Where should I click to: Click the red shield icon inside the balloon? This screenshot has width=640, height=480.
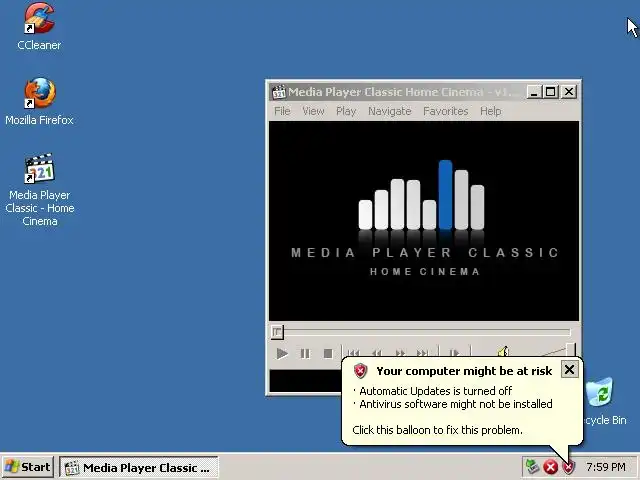pos(360,371)
